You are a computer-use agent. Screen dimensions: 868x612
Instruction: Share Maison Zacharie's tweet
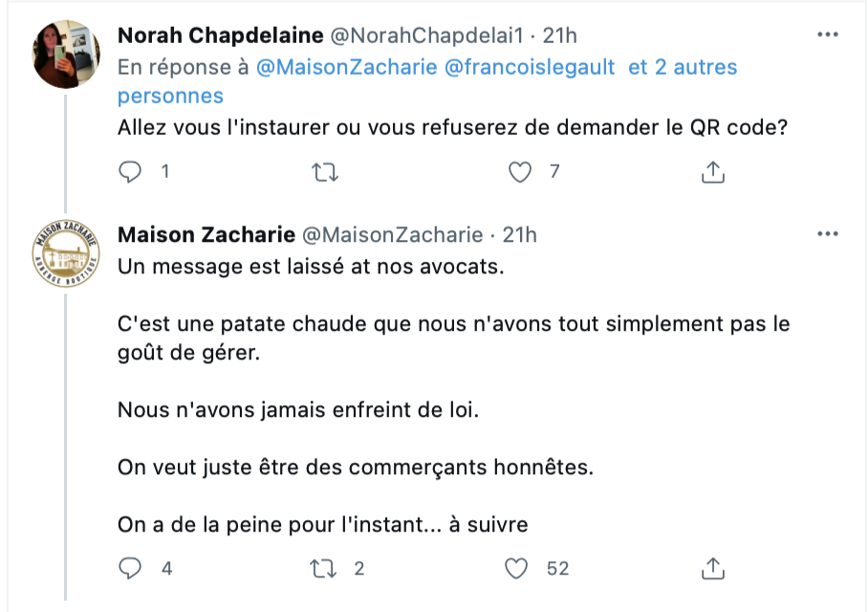[713, 568]
